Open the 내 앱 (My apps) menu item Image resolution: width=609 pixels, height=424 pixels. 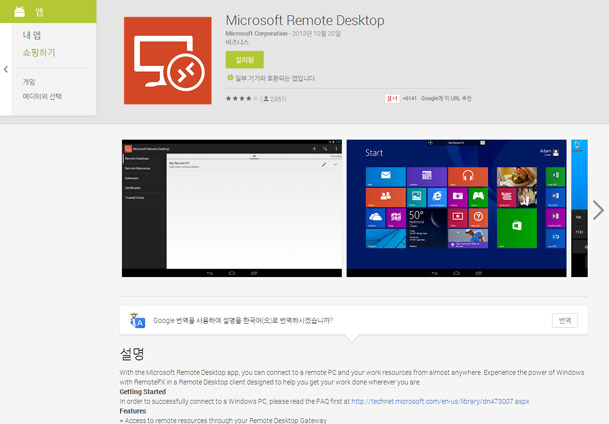point(32,35)
